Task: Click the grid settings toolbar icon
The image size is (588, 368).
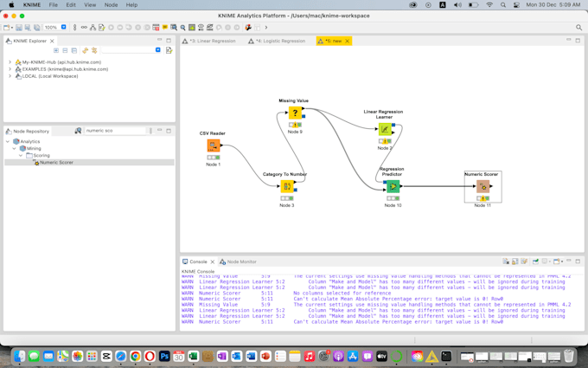Action: [x=156, y=28]
